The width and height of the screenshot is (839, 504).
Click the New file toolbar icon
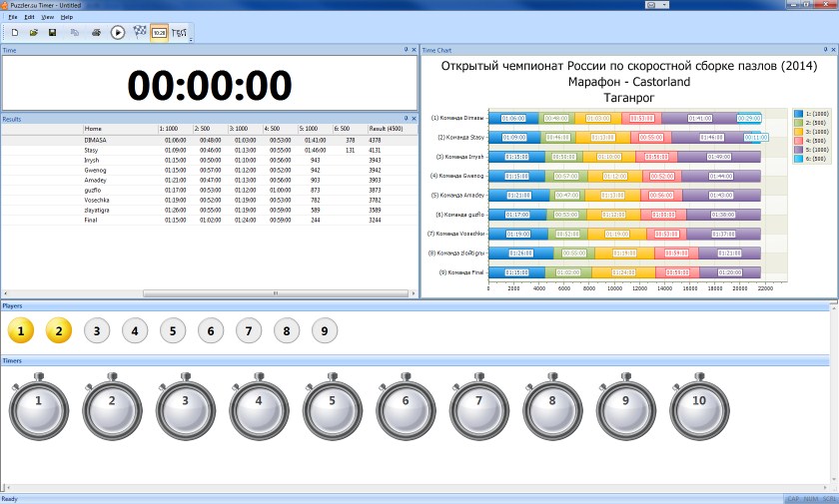pyautogui.click(x=16, y=32)
